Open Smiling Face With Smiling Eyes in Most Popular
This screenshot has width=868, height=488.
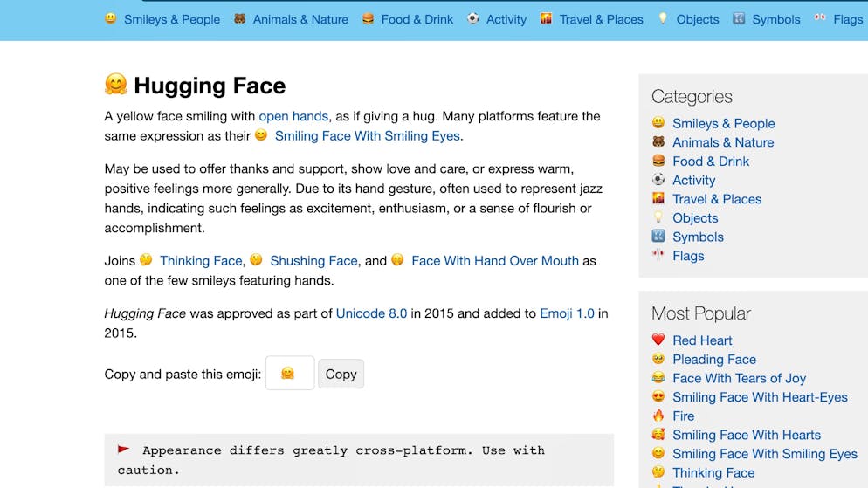click(x=764, y=454)
